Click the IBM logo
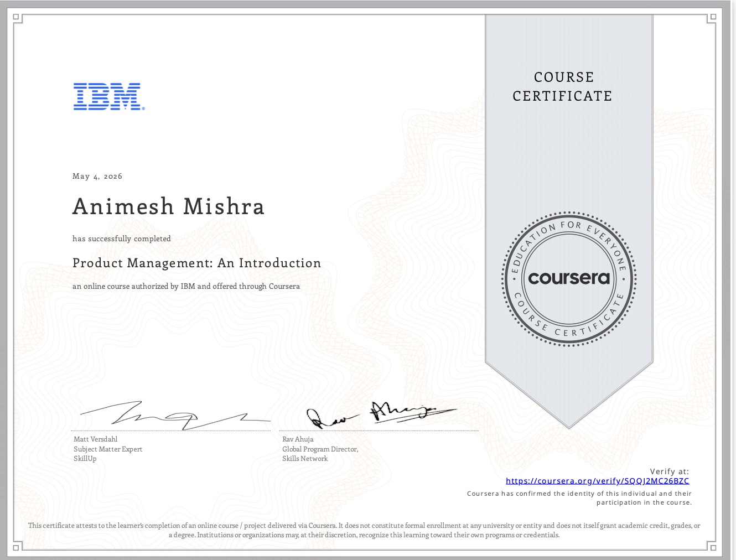The image size is (736, 560). (109, 97)
